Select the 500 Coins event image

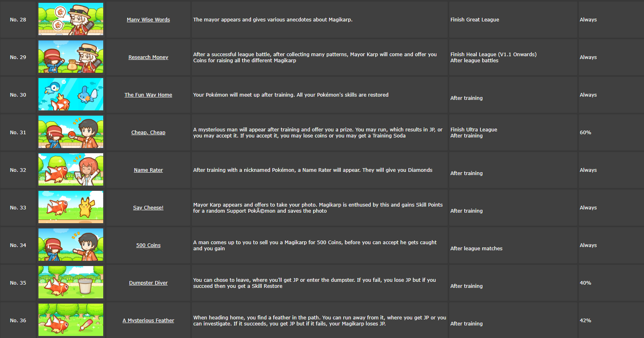click(x=71, y=245)
